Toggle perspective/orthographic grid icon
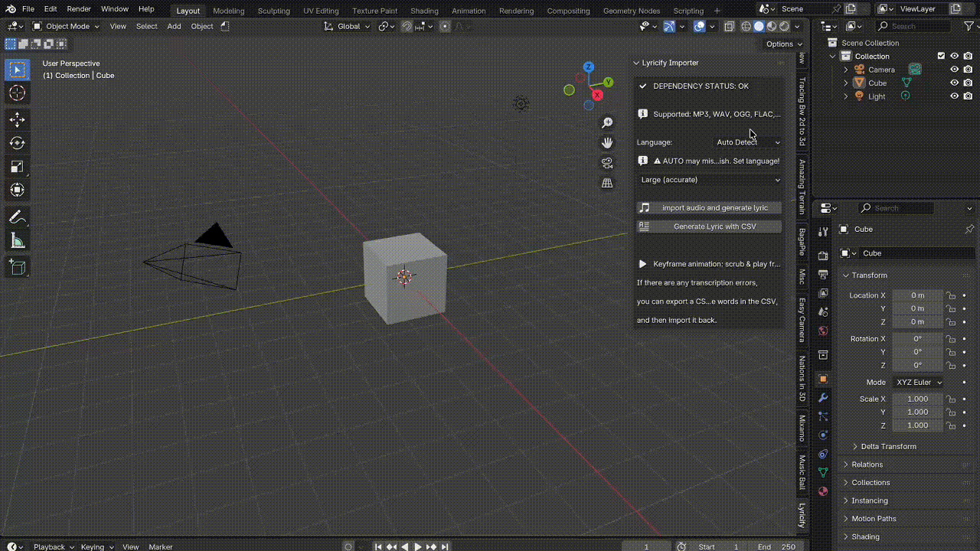Screen dimensions: 980x551 [607, 183]
